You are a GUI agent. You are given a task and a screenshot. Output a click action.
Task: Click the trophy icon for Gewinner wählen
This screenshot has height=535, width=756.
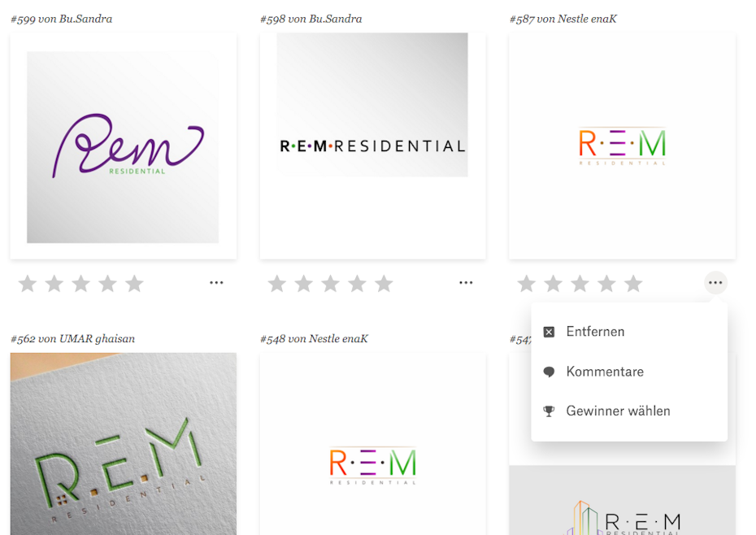(x=549, y=411)
